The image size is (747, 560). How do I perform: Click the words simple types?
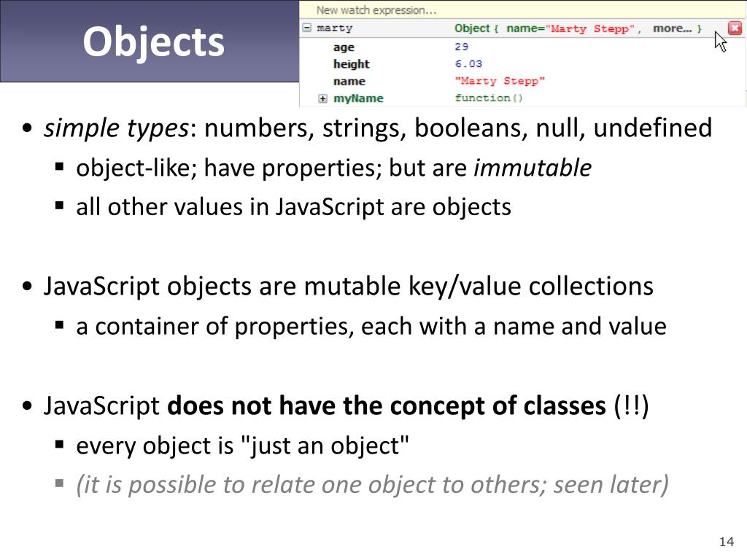click(x=117, y=128)
